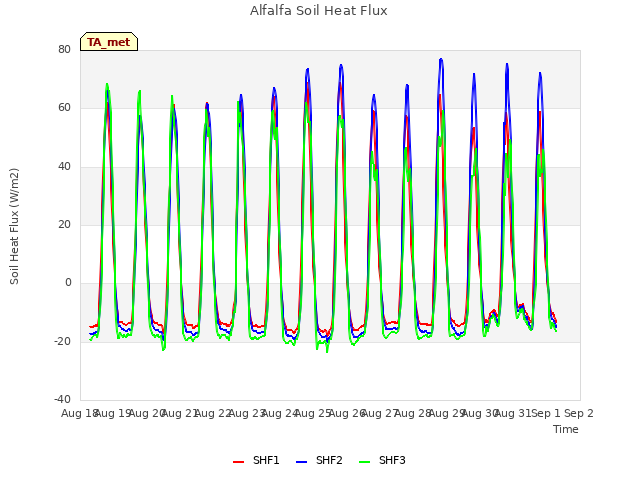The height and width of the screenshot is (480, 640).
Task: Toggle SHF1 series via legend entry
Action: (256, 460)
